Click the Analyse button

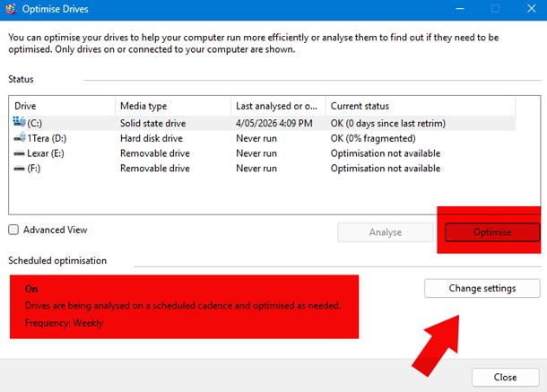pos(385,232)
